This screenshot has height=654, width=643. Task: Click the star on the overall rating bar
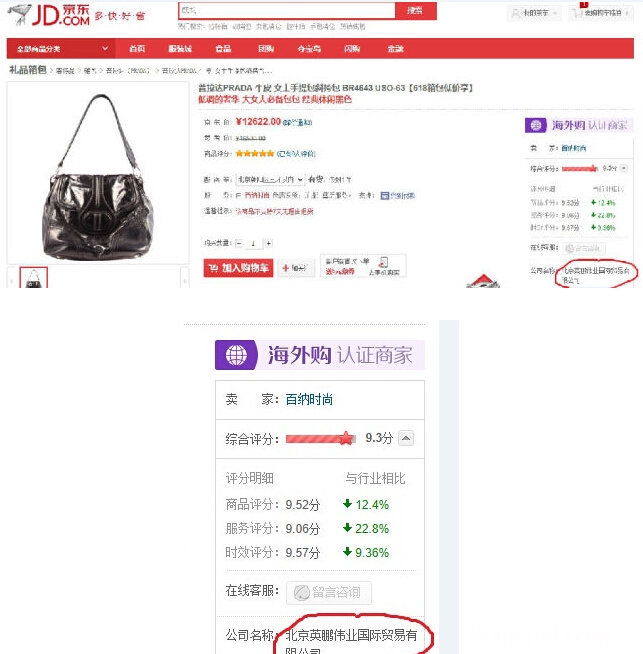(346, 438)
